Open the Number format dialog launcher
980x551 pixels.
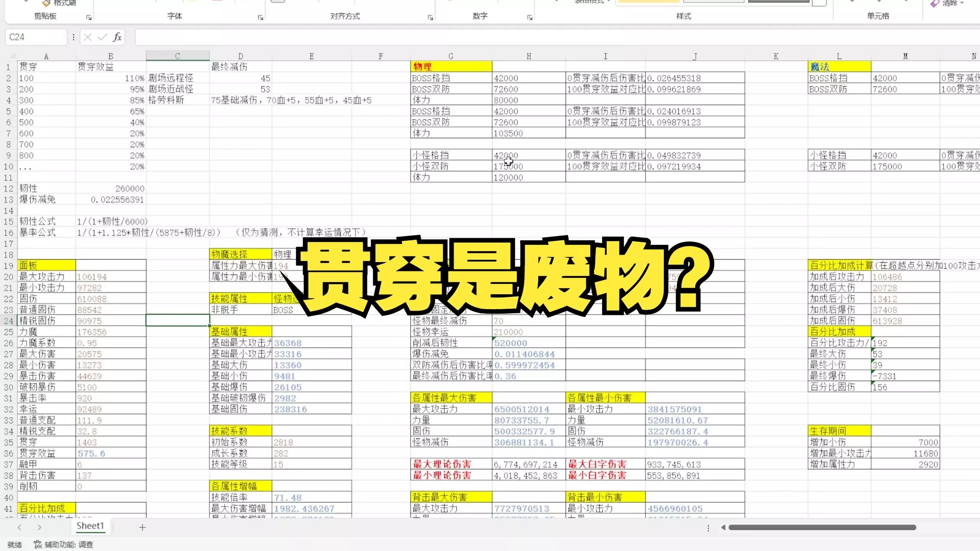[x=530, y=18]
